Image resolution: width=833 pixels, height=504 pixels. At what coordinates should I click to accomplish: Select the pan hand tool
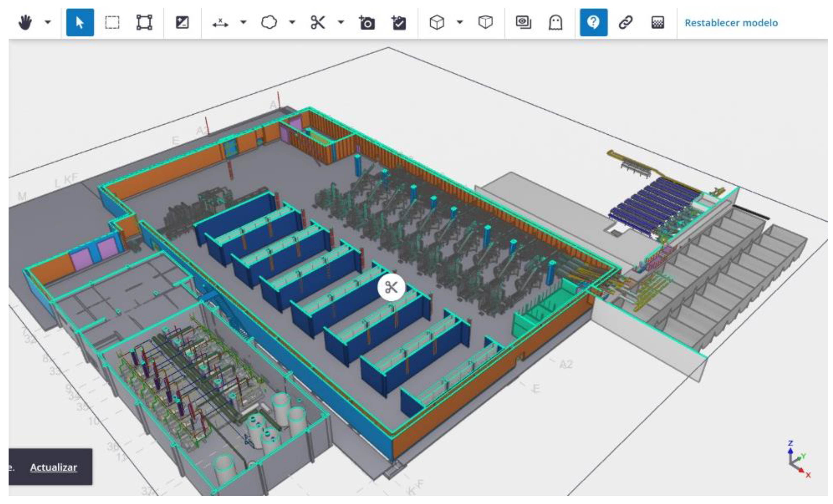point(25,23)
